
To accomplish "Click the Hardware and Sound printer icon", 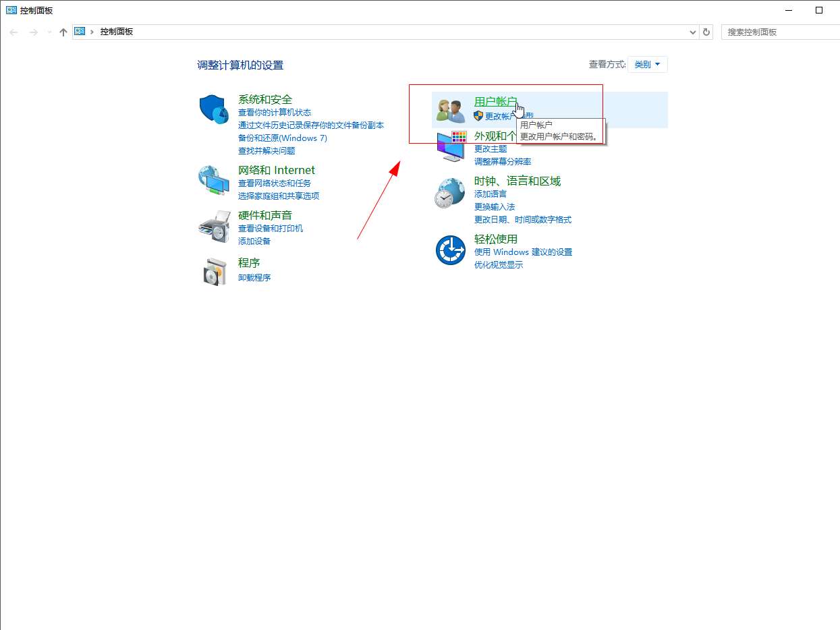I will tap(214, 227).
